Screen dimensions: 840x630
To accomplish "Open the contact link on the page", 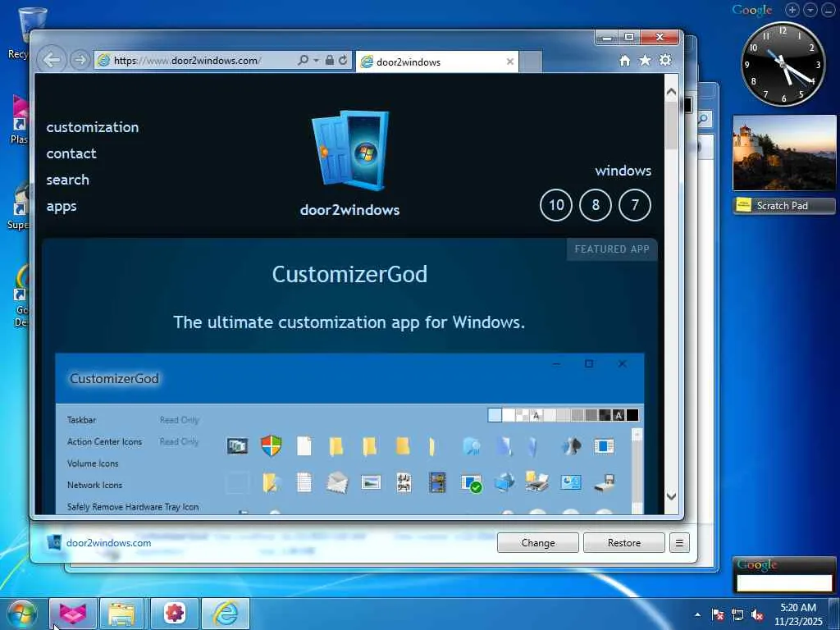I will coord(71,153).
